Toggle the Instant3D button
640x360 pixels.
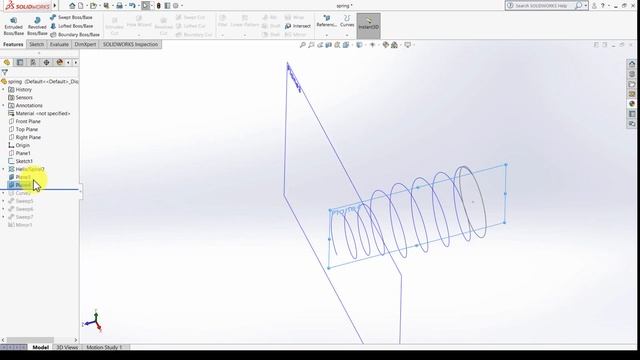coord(369,26)
